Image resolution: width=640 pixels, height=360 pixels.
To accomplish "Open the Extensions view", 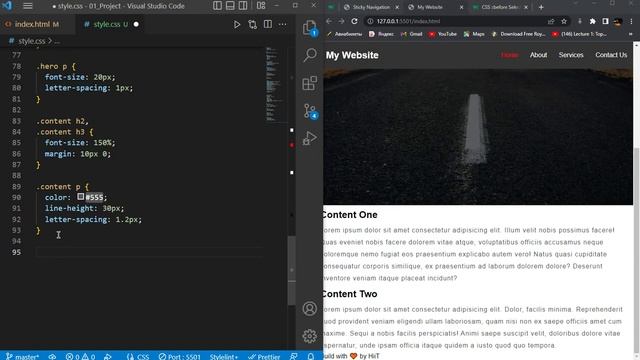I will [310, 83].
